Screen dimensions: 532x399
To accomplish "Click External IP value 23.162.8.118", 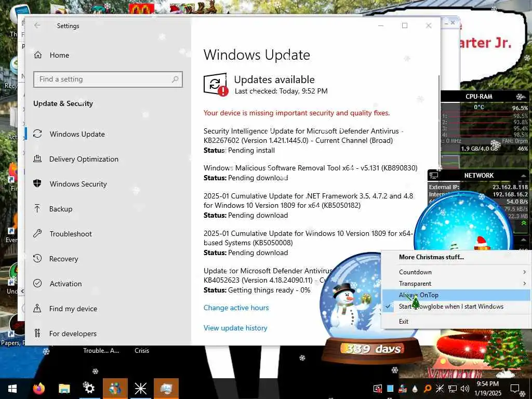I will coord(510,187).
